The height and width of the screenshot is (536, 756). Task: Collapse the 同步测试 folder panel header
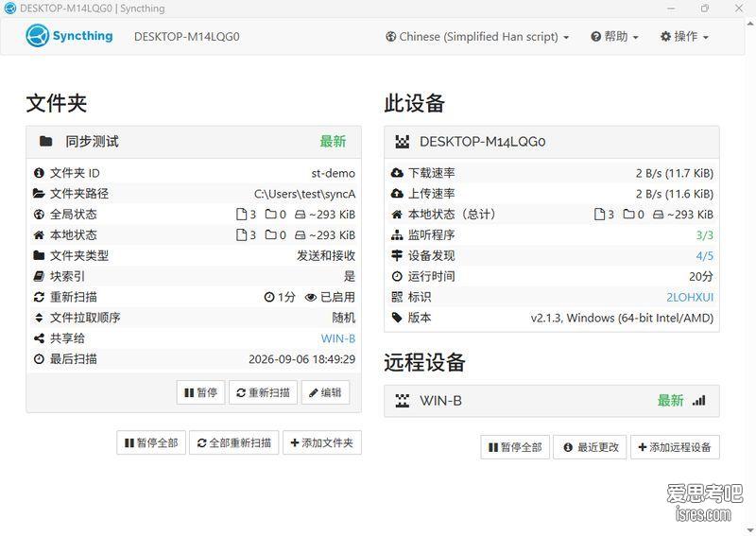coord(194,142)
